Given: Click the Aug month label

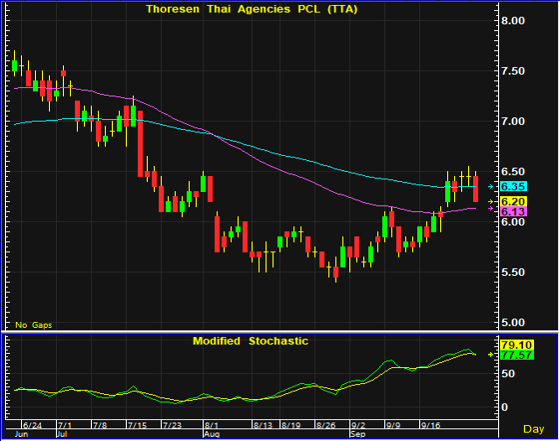Looking at the screenshot, I should pos(212,434).
